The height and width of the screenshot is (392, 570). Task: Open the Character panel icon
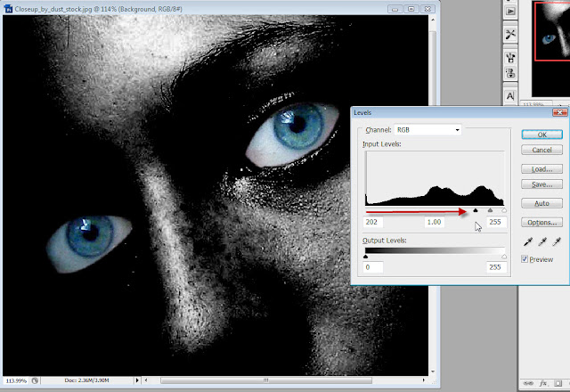pos(510,96)
